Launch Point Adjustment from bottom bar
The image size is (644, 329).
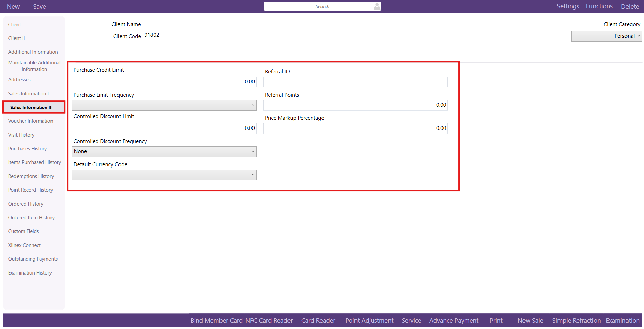coord(369,321)
